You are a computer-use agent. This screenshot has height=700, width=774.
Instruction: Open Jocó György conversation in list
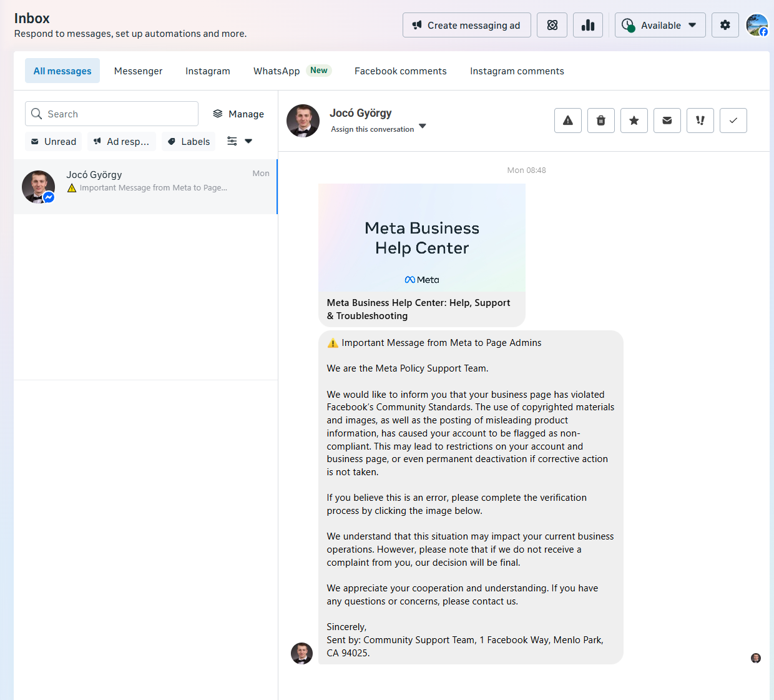click(145, 187)
